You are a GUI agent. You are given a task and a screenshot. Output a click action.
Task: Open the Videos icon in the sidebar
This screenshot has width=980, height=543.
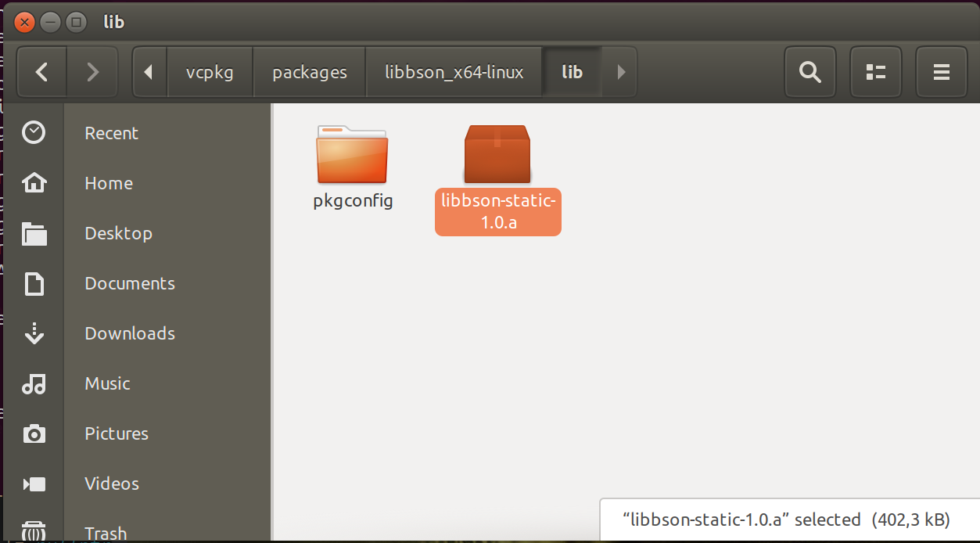point(34,483)
